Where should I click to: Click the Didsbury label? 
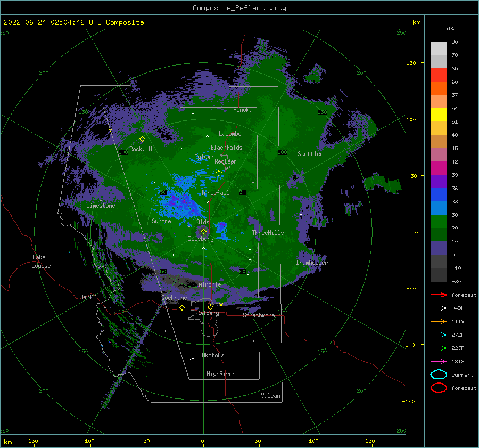(201, 239)
